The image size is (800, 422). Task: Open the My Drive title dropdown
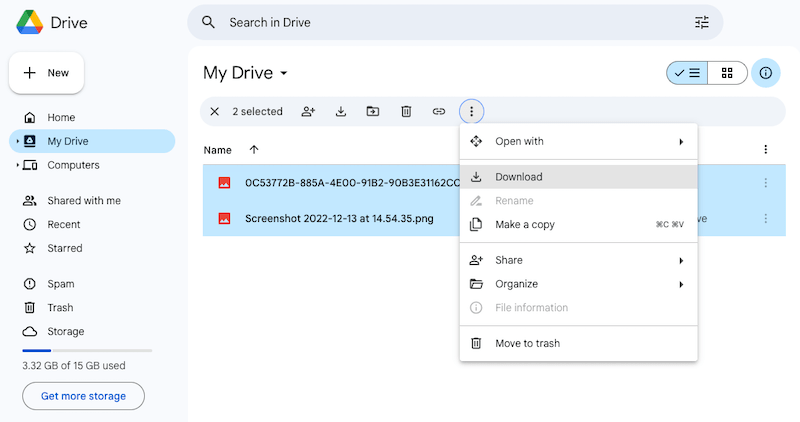tap(284, 74)
